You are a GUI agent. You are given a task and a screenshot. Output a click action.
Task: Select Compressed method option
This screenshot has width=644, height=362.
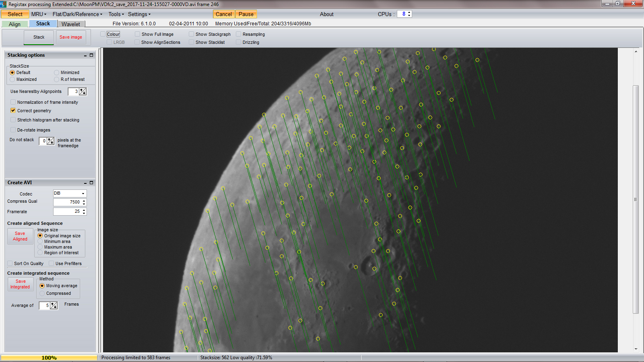tap(42, 293)
